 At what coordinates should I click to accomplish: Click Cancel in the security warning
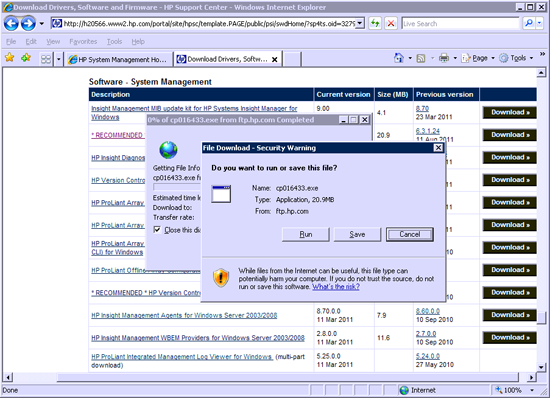(x=410, y=234)
